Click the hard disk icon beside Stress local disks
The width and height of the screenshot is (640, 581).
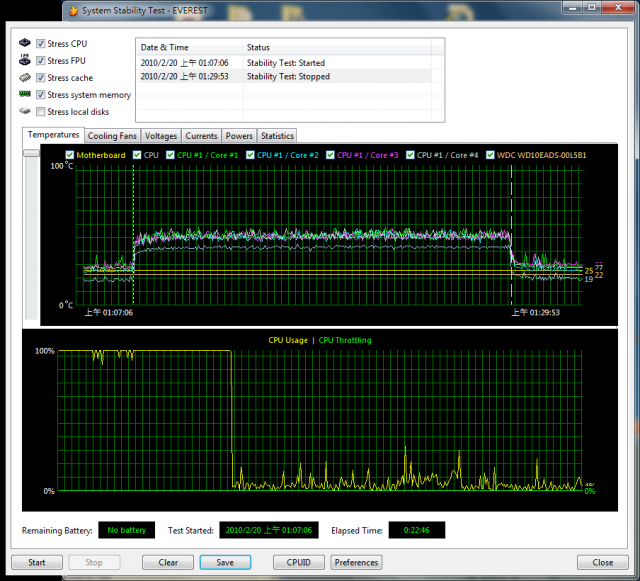pyautogui.click(x=25, y=111)
